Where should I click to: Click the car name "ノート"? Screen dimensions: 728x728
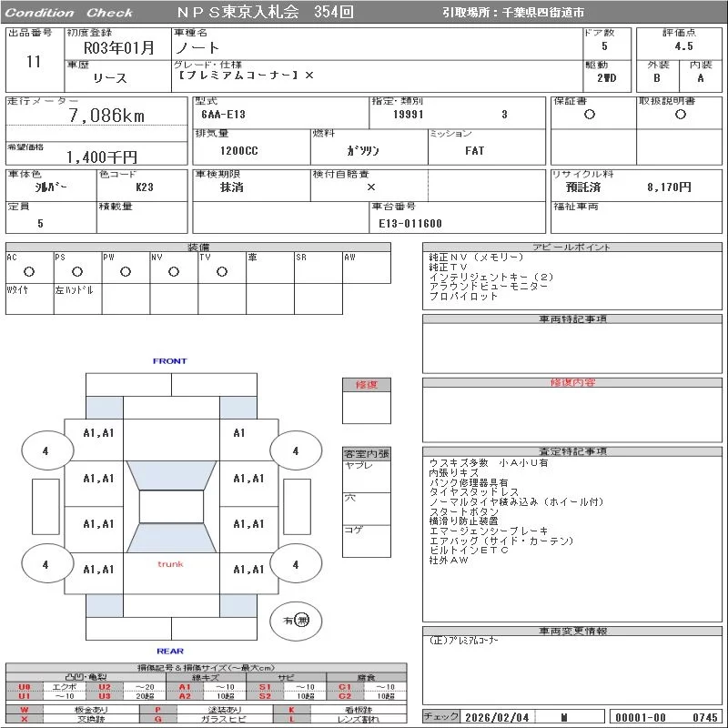(197, 47)
